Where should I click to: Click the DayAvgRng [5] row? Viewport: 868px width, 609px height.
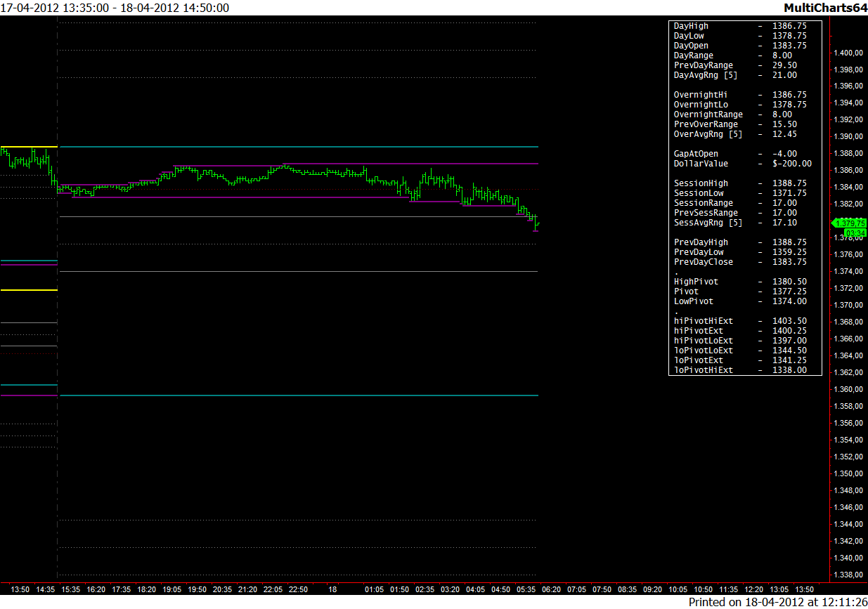735,75
